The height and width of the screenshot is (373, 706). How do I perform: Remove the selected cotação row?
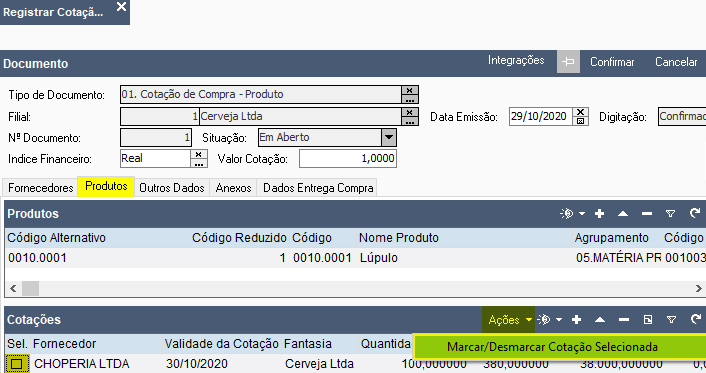(624, 320)
